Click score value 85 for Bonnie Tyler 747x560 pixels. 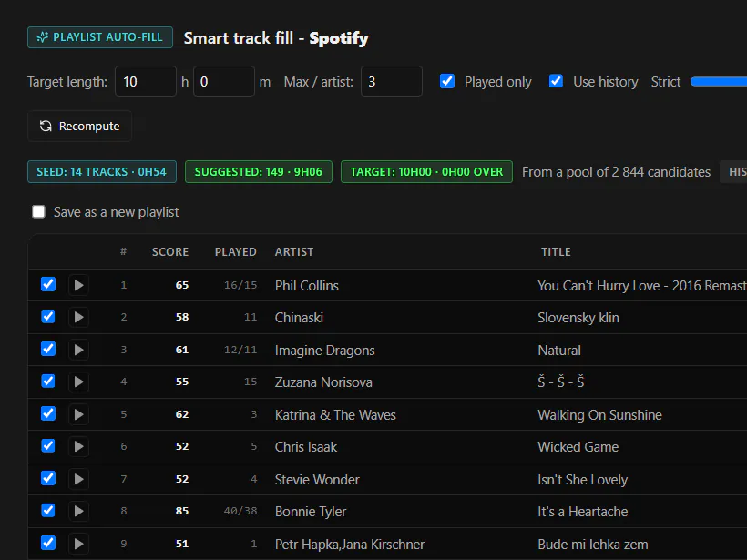click(182, 511)
